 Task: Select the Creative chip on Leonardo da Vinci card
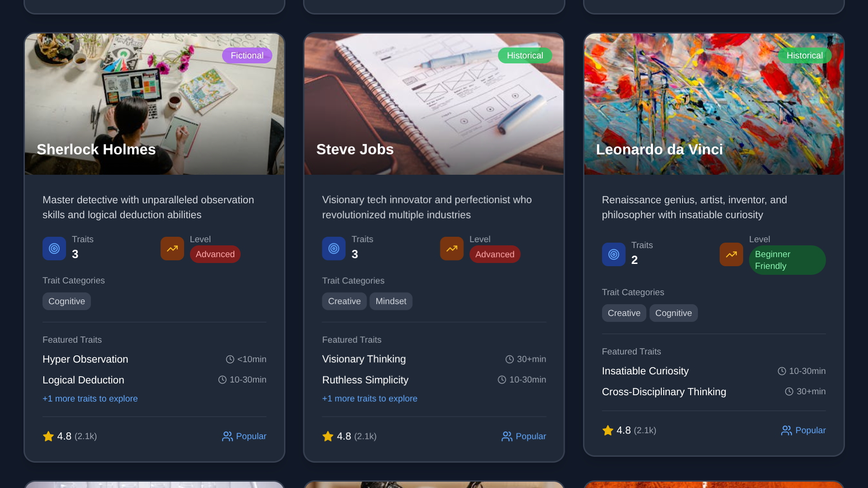click(x=624, y=313)
